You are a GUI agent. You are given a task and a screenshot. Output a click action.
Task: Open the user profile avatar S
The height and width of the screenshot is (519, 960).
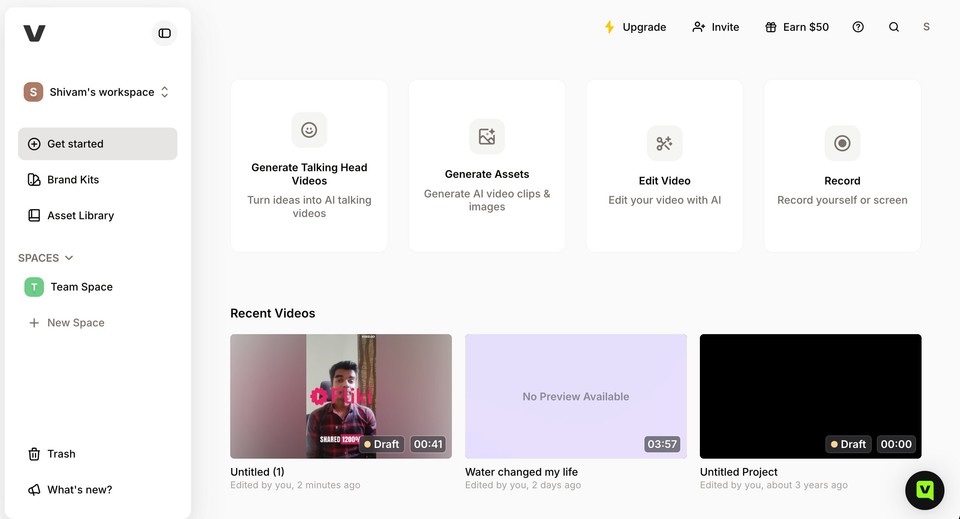point(926,27)
